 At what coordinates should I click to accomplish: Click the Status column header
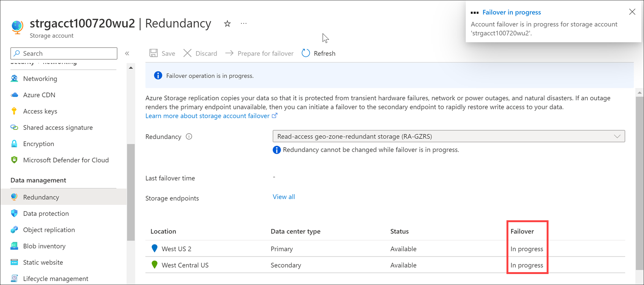399,231
